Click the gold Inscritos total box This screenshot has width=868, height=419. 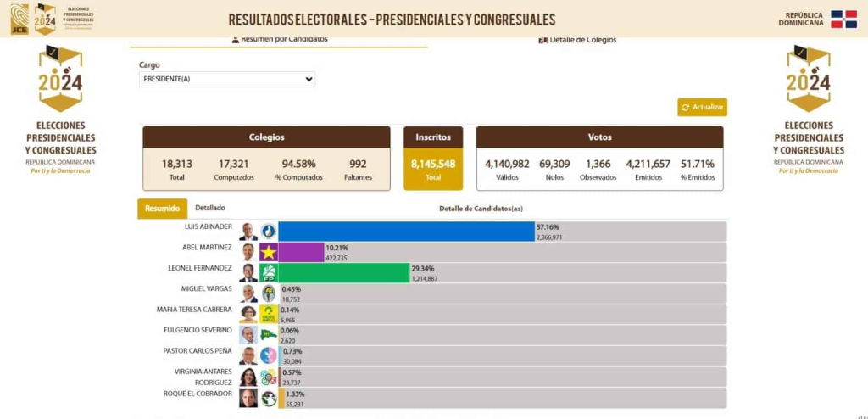(x=433, y=158)
